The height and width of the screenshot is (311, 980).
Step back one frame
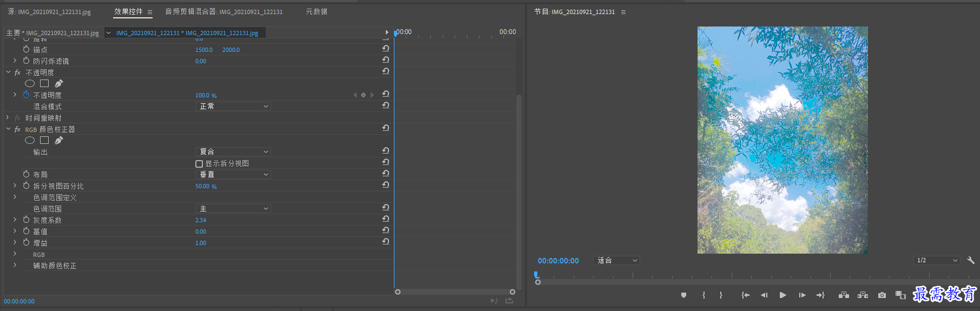coord(764,295)
